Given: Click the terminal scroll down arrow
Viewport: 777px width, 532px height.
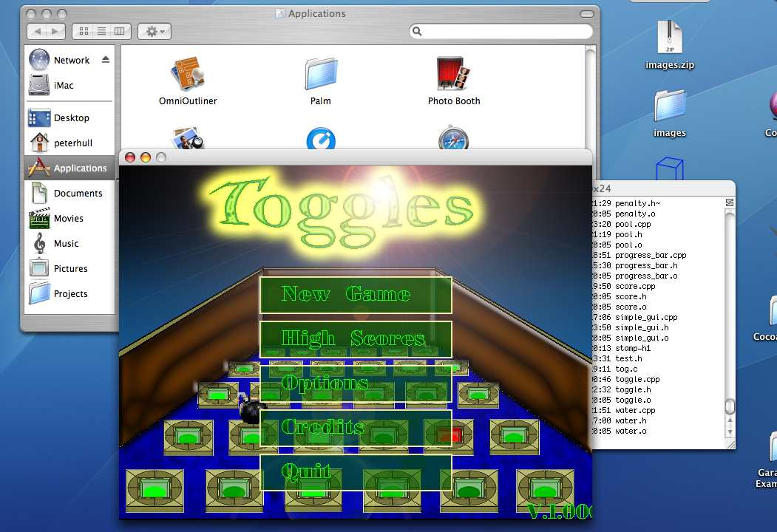Looking at the screenshot, I should click(x=730, y=431).
